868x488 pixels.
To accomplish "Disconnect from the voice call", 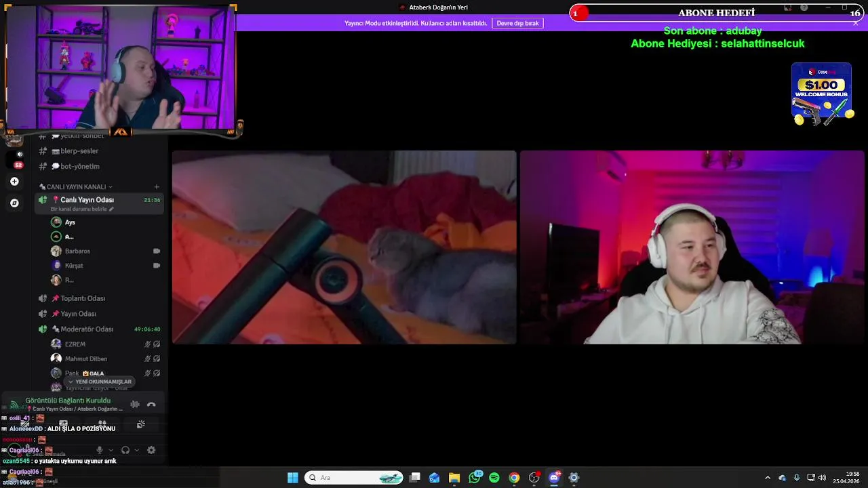I will point(151,405).
